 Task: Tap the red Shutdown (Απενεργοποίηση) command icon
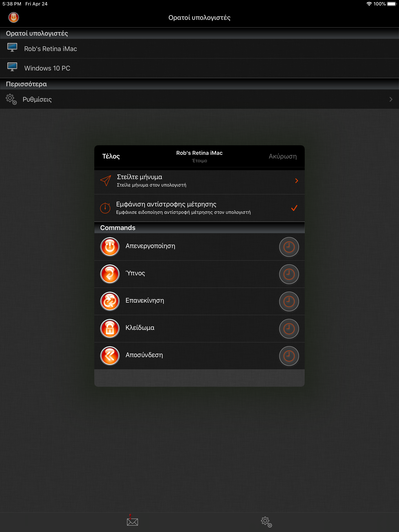pyautogui.click(x=110, y=247)
